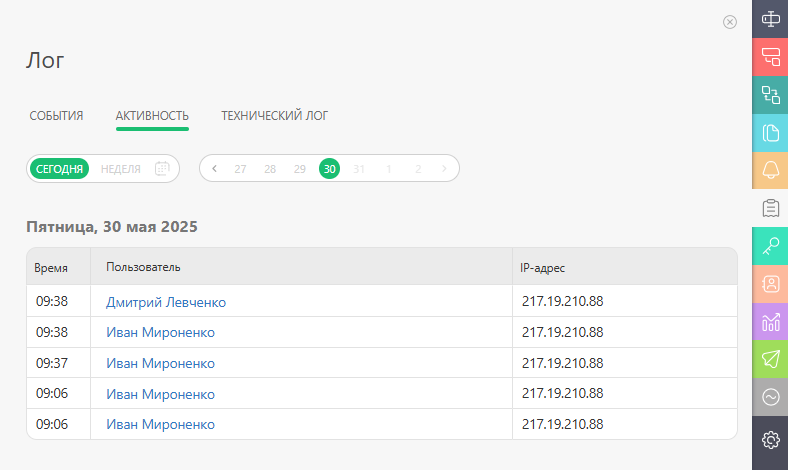This screenshot has height=470, width=788.
Task: Open the statistics chart icon in sidebar
Action: pyautogui.click(x=770, y=322)
